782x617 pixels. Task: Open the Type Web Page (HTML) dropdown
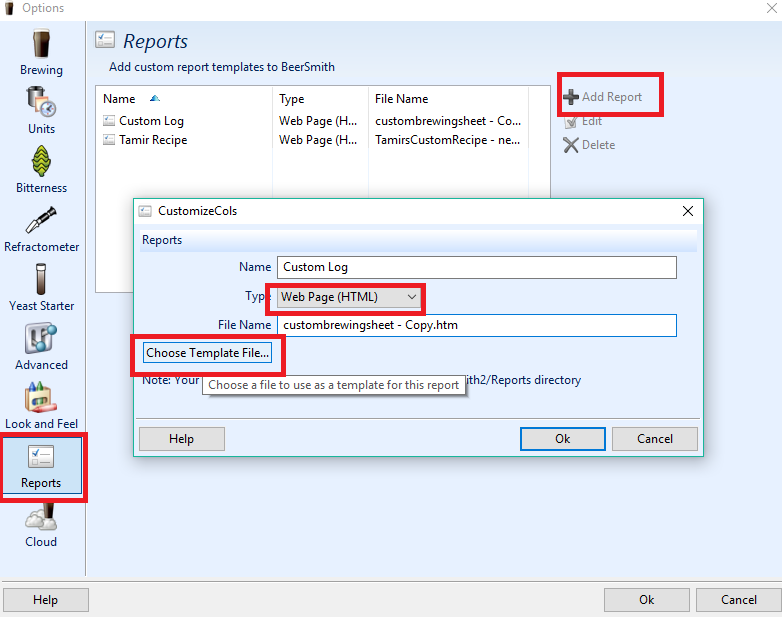[x=349, y=297]
